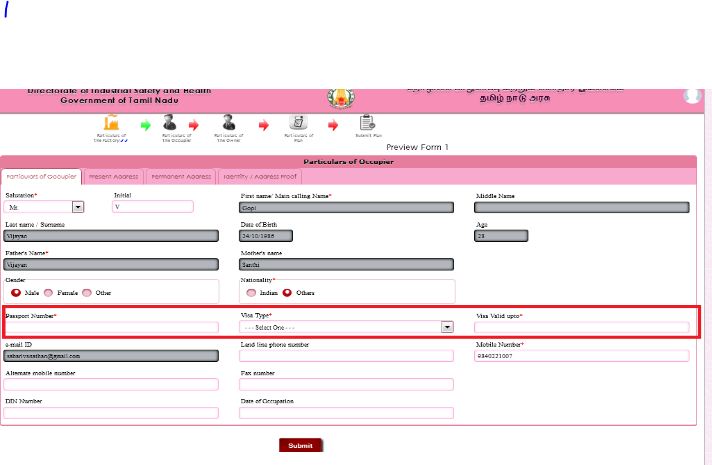Focus the Alternate mobile number field
The width and height of the screenshot is (712, 465).
[111, 384]
